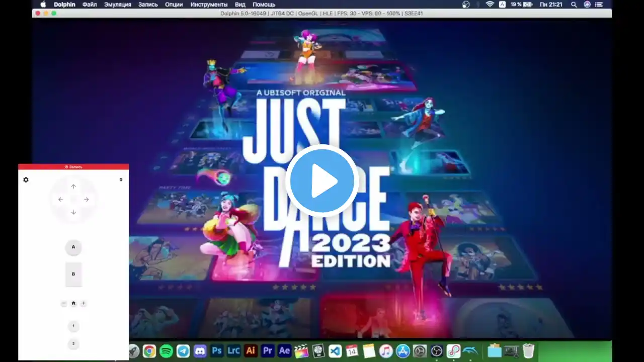Tap the A button on the remote
This screenshot has height=362, width=644.
click(x=73, y=247)
